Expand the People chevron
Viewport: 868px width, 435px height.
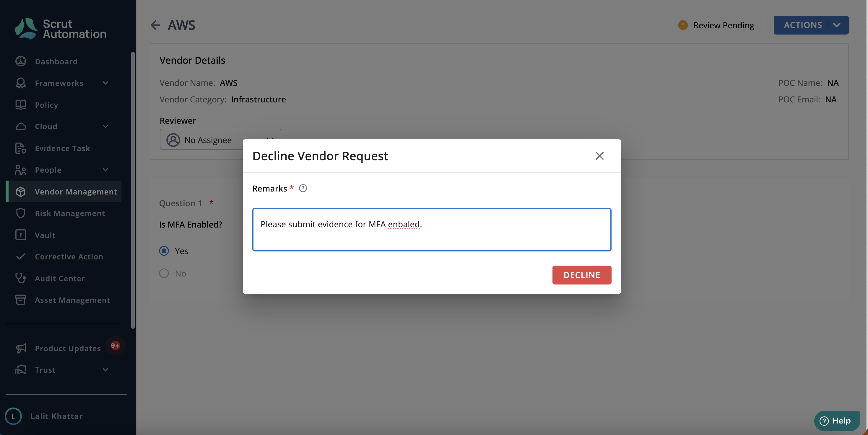pyautogui.click(x=105, y=170)
